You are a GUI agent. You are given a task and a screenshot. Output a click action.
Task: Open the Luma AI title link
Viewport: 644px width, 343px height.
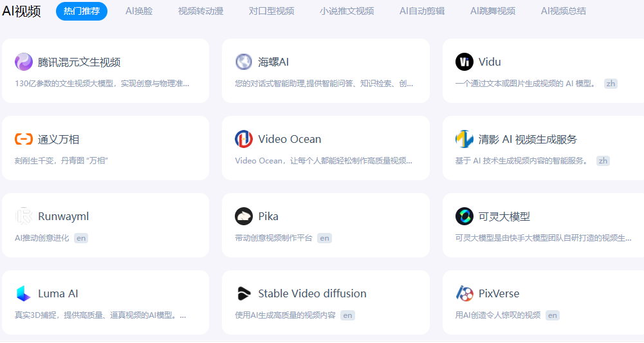coord(58,293)
